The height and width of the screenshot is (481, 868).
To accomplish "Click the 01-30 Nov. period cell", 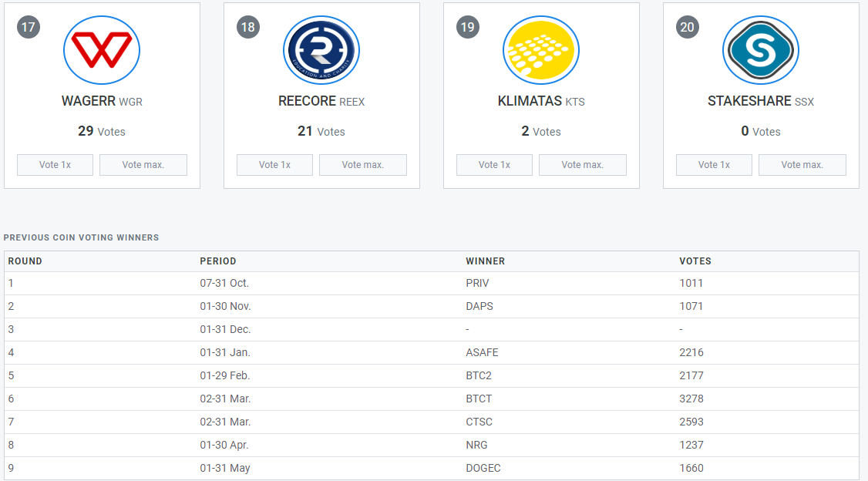I will click(x=225, y=307).
